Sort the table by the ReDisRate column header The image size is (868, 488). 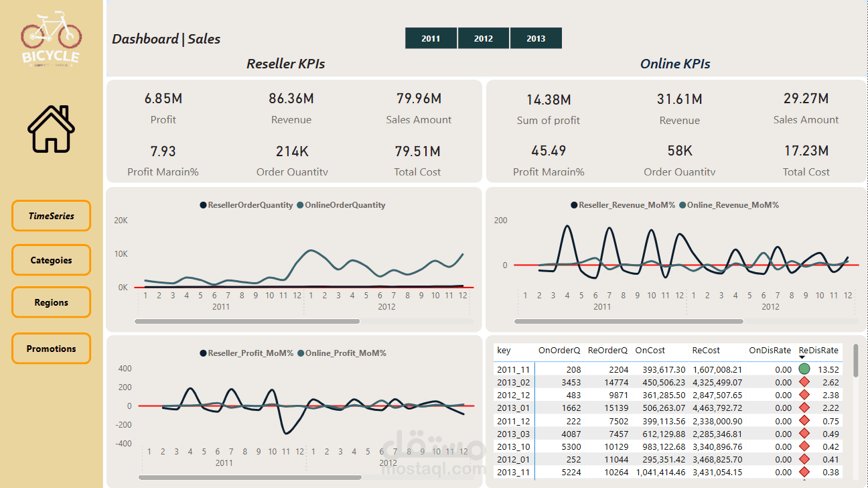click(x=818, y=351)
